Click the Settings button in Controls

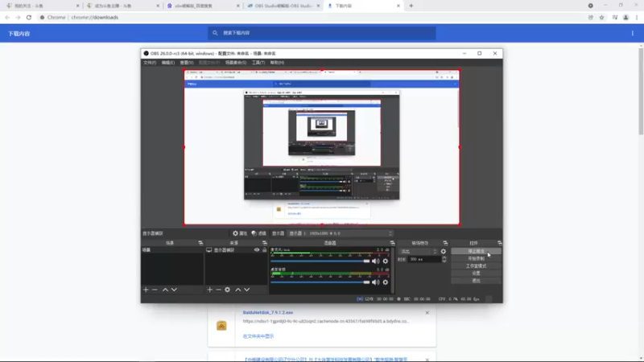(476, 274)
